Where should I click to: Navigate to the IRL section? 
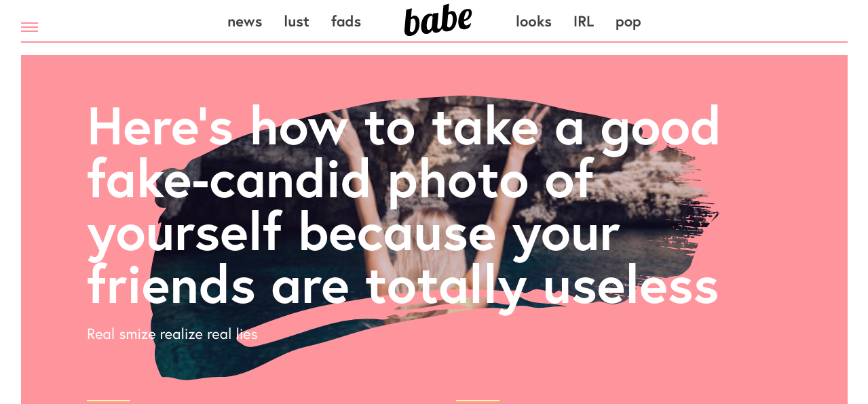(584, 22)
